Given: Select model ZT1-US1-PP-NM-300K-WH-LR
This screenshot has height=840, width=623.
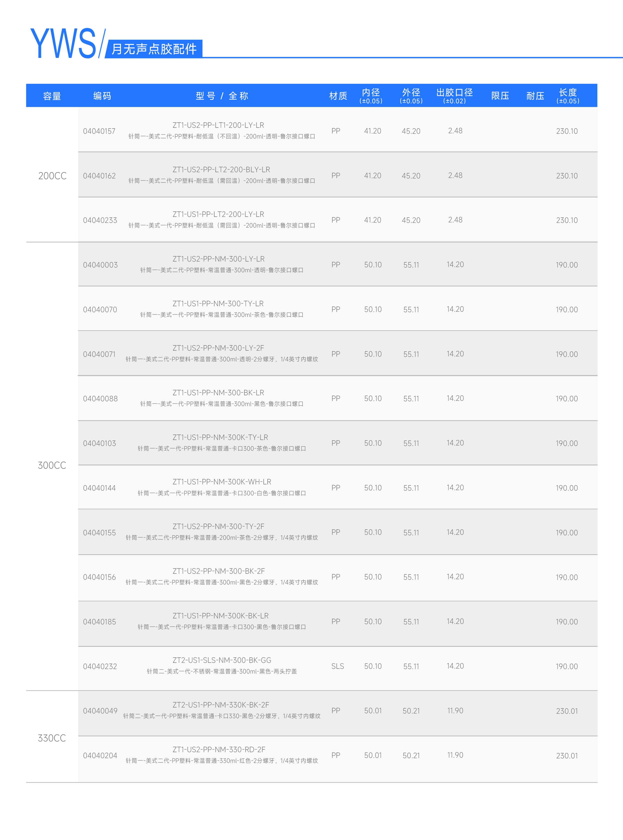Looking at the screenshot, I should 222,482.
